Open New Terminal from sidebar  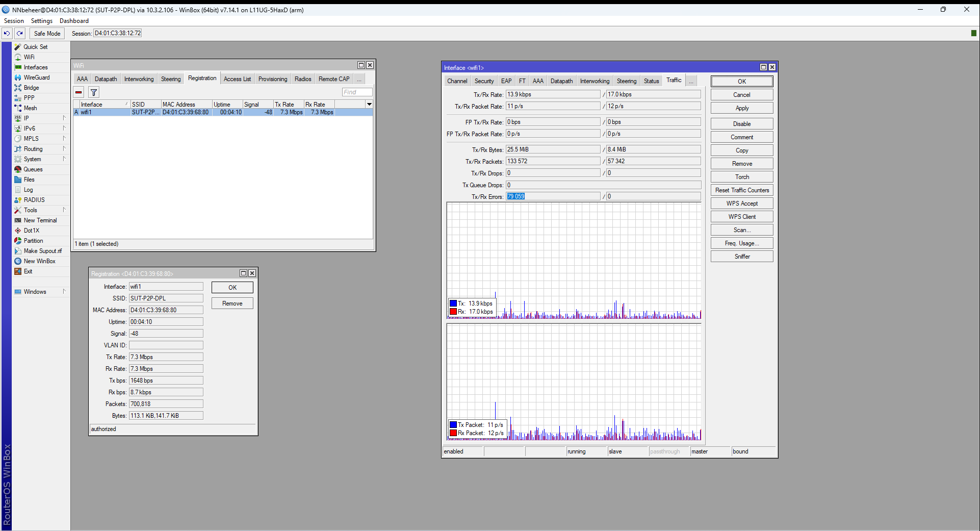pyautogui.click(x=40, y=220)
